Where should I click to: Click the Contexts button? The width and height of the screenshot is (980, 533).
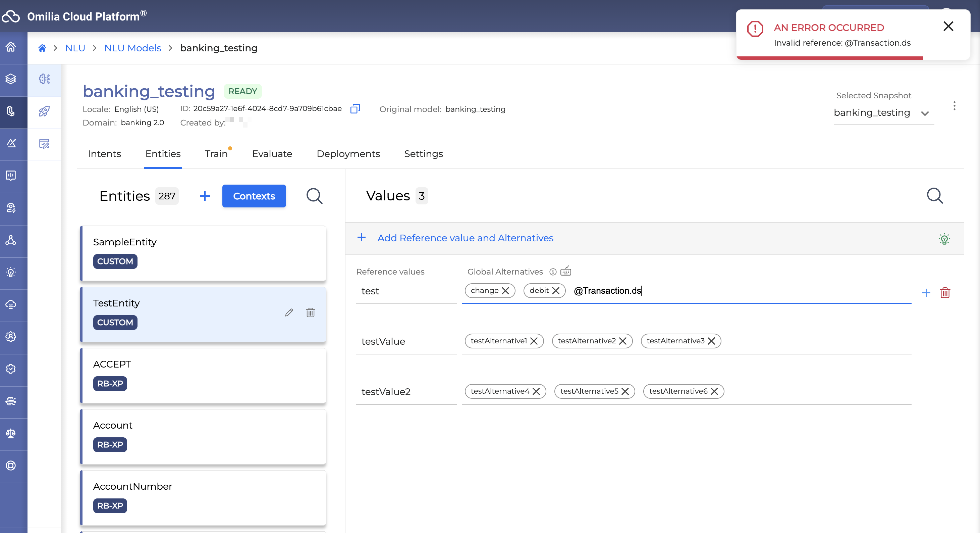(254, 196)
